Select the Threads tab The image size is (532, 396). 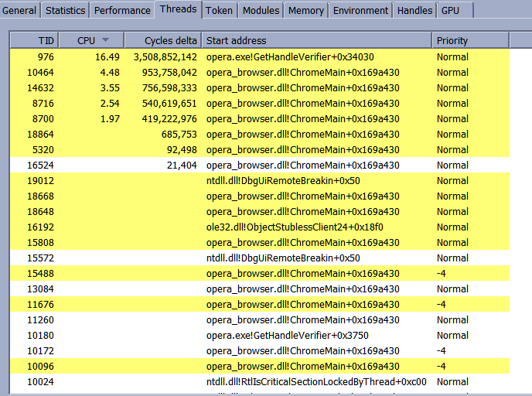coord(178,9)
